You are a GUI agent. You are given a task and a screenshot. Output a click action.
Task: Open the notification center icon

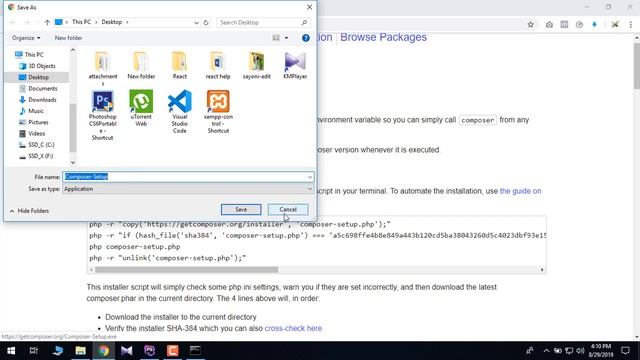coord(625,351)
